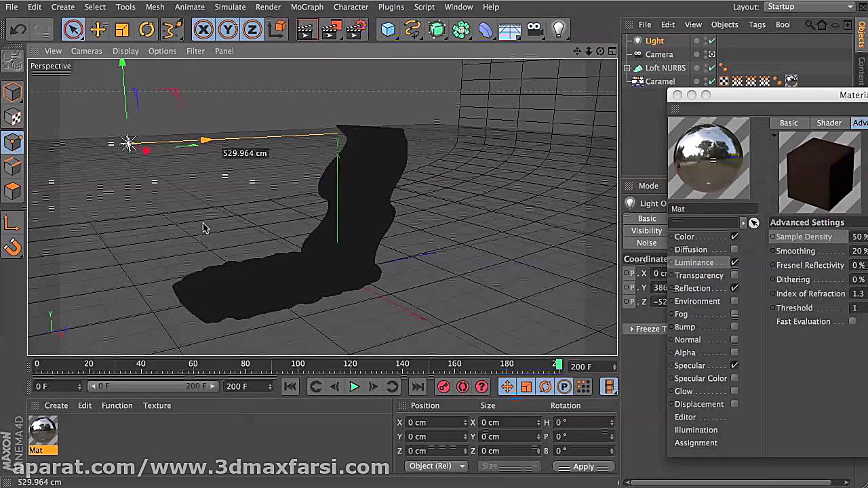The height and width of the screenshot is (488, 868).
Task: Select the Rotate tool in toolbar
Action: pos(146,29)
